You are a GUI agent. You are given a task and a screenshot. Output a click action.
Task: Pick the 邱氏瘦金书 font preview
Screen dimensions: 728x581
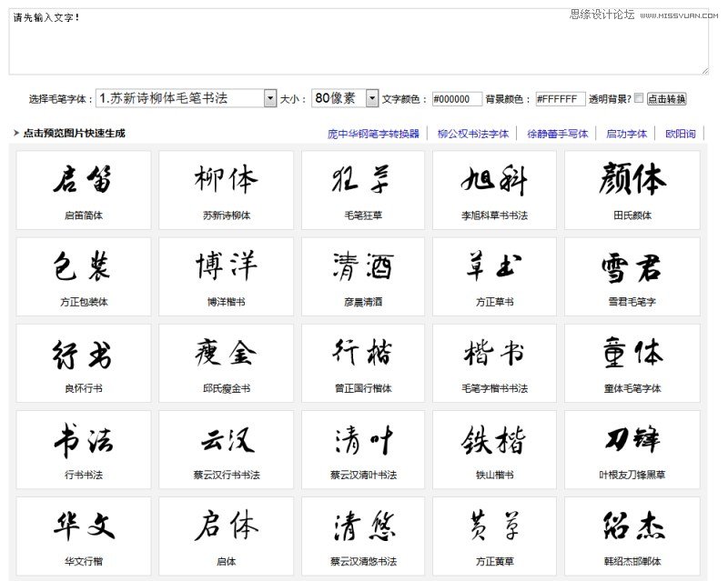[x=226, y=364]
